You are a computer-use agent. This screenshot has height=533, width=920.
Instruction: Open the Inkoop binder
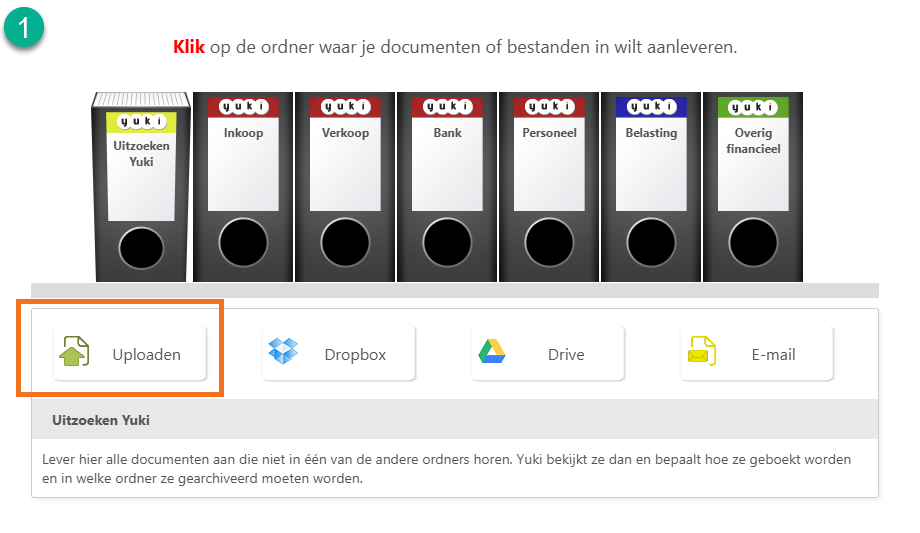(243, 187)
